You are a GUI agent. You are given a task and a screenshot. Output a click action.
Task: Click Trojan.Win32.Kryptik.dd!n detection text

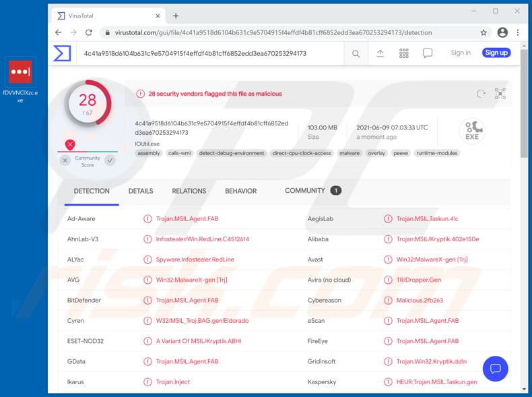431,361
